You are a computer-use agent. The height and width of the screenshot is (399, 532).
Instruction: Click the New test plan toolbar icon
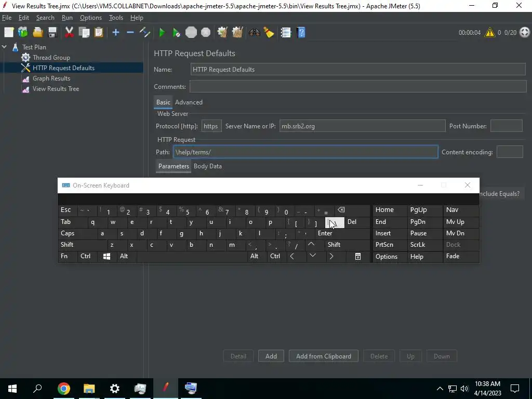point(9,33)
